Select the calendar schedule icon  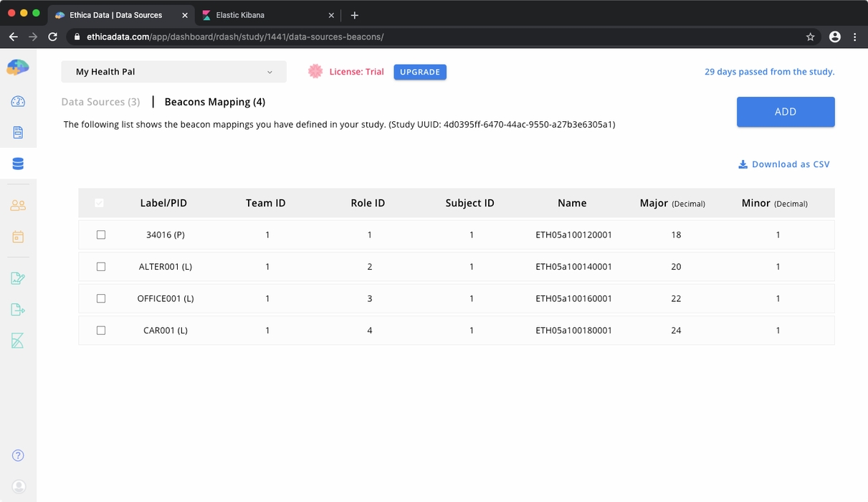coord(18,236)
